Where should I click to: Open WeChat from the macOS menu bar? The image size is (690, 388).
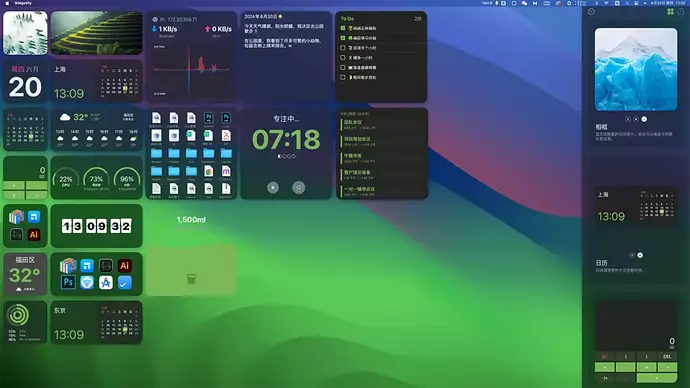tap(524, 3)
